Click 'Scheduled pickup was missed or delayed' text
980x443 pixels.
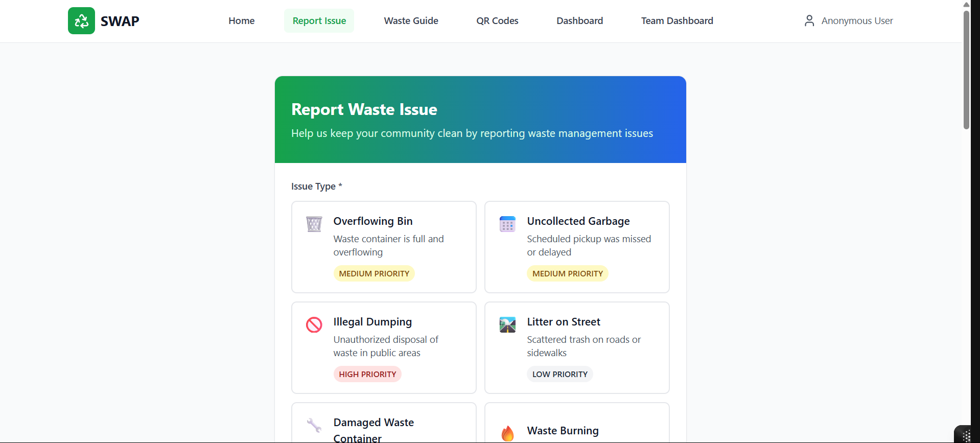coord(589,246)
